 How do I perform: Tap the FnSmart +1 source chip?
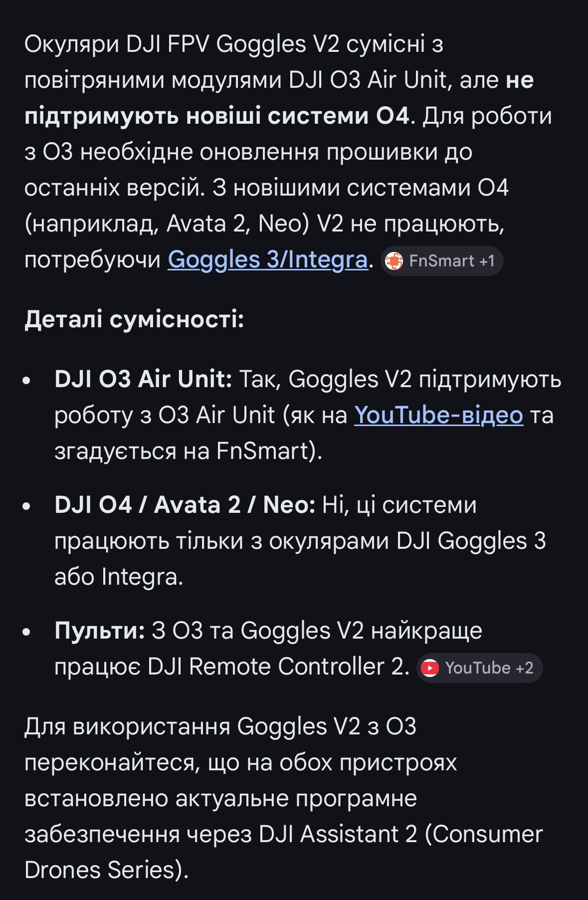tap(442, 261)
